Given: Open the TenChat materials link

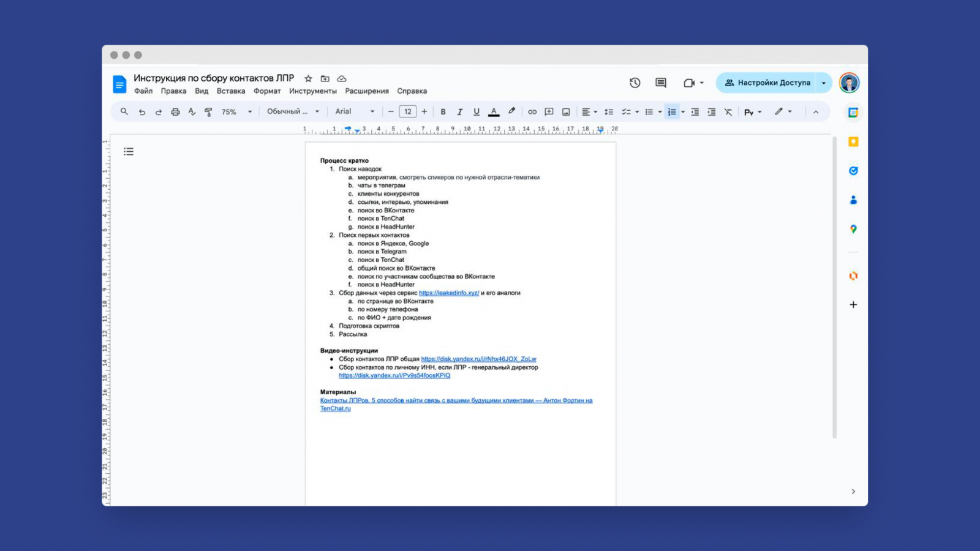Looking at the screenshot, I should point(456,405).
